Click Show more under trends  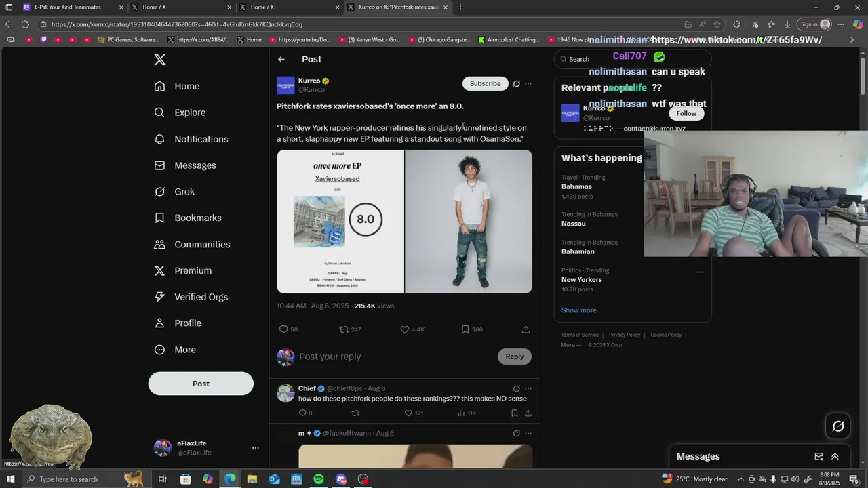pyautogui.click(x=579, y=310)
